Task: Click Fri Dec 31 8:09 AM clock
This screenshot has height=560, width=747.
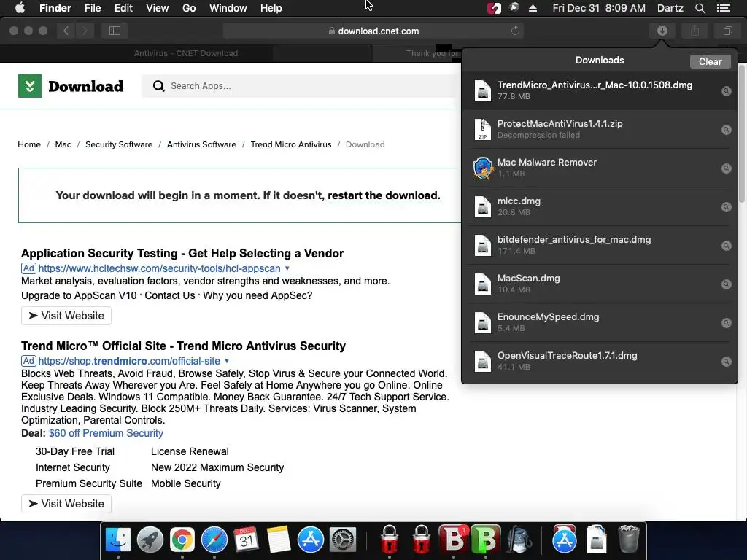Action: point(599,8)
